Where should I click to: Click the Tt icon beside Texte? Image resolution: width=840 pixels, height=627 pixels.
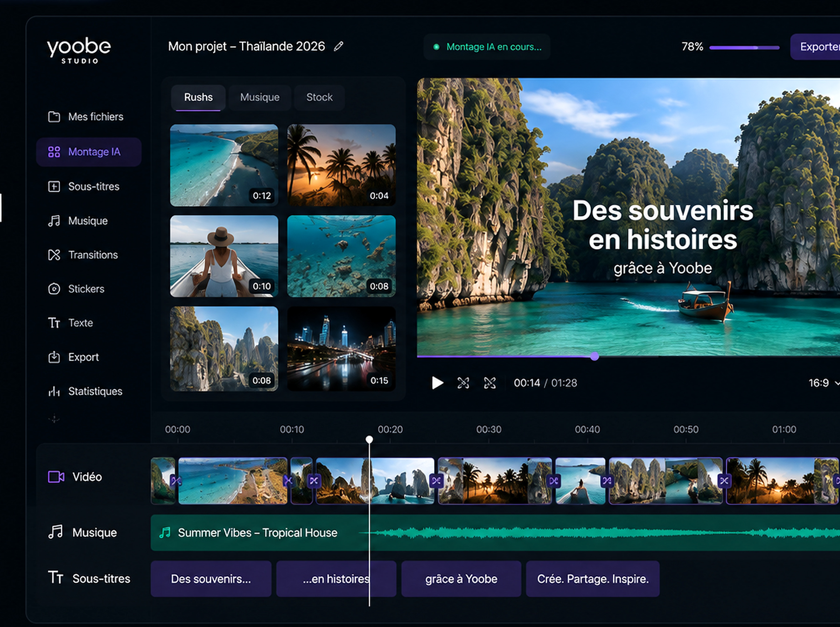pyautogui.click(x=54, y=323)
